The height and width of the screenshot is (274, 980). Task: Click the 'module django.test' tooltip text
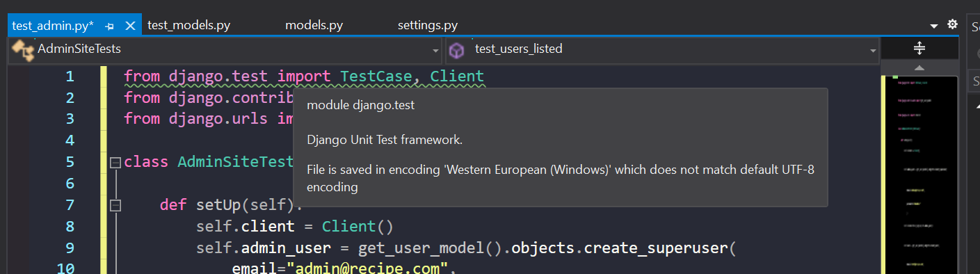pos(361,106)
